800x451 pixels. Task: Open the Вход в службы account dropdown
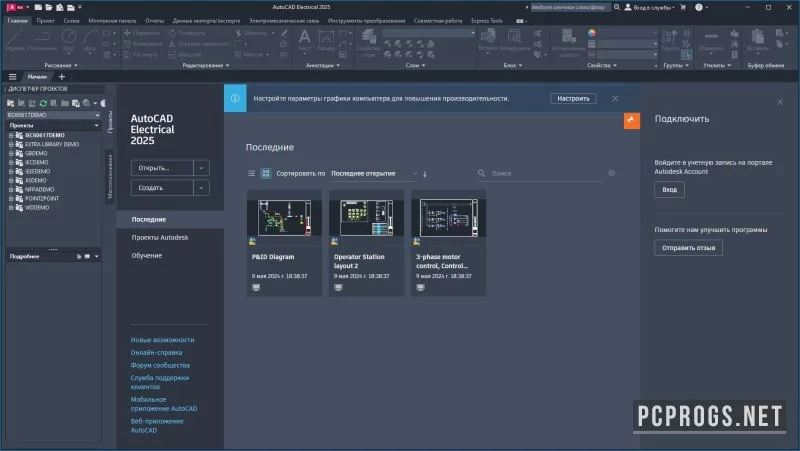click(x=649, y=7)
